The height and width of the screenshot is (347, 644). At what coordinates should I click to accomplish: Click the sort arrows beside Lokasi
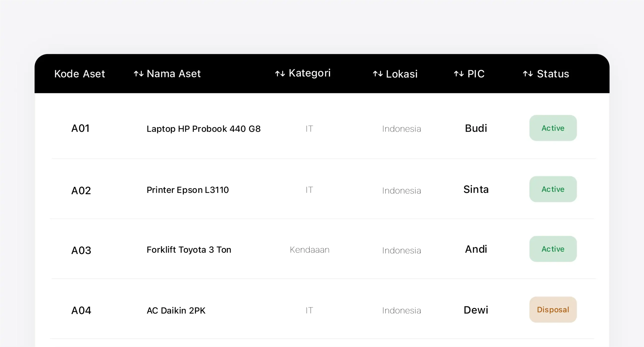point(378,74)
